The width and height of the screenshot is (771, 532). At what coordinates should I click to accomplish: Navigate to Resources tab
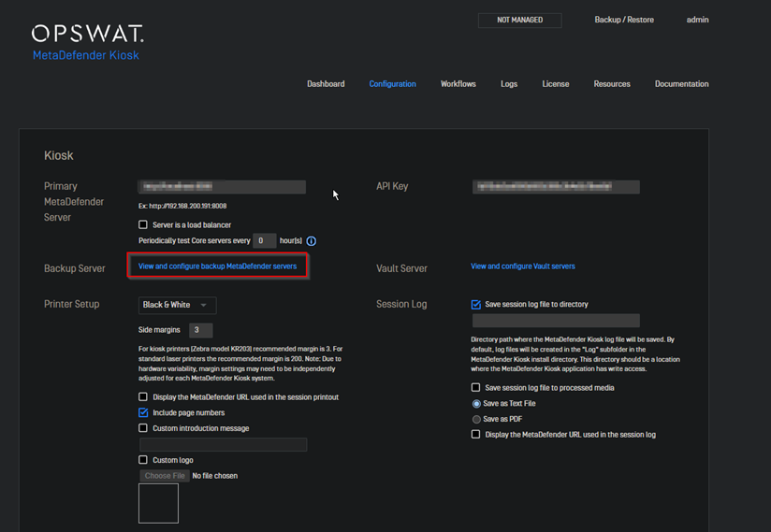click(612, 84)
